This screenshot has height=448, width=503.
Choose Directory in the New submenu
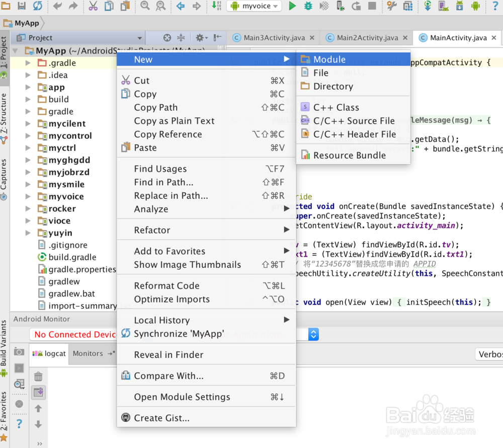[x=353, y=86]
